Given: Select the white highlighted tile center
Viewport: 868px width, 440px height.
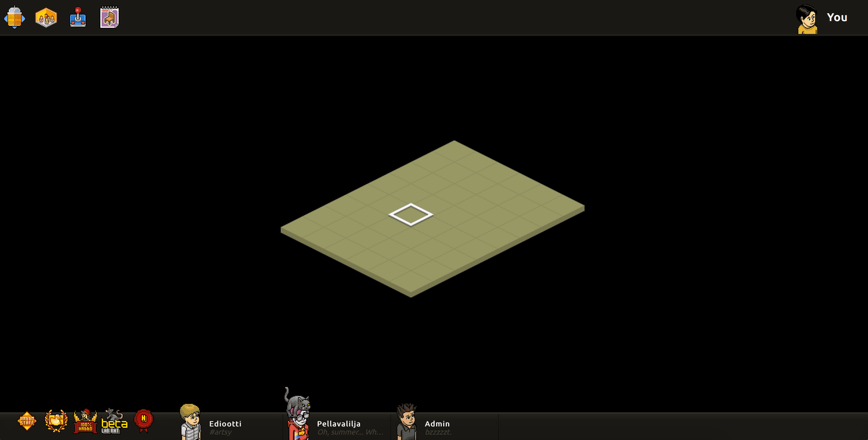Looking at the screenshot, I should pyautogui.click(x=410, y=214).
